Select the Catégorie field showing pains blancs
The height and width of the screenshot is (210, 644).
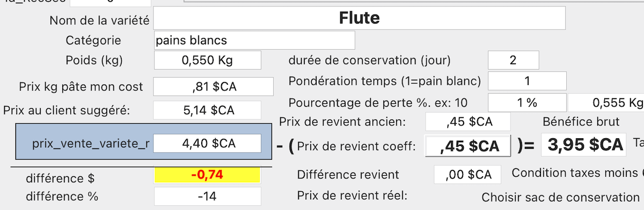pyautogui.click(x=254, y=40)
